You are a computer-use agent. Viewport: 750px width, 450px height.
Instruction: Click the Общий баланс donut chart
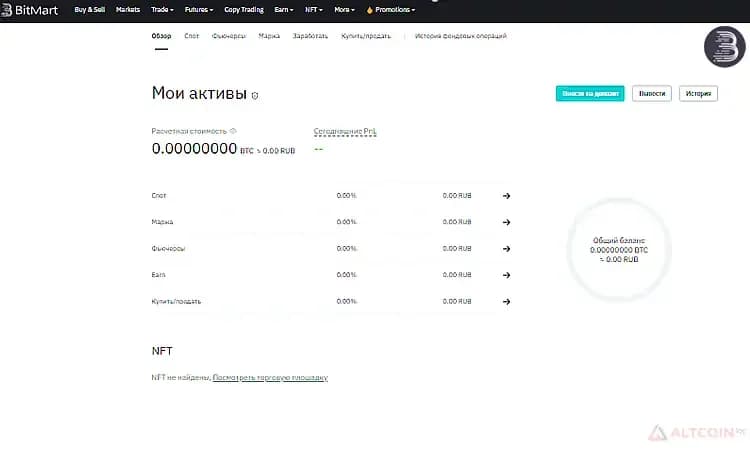tap(619, 250)
